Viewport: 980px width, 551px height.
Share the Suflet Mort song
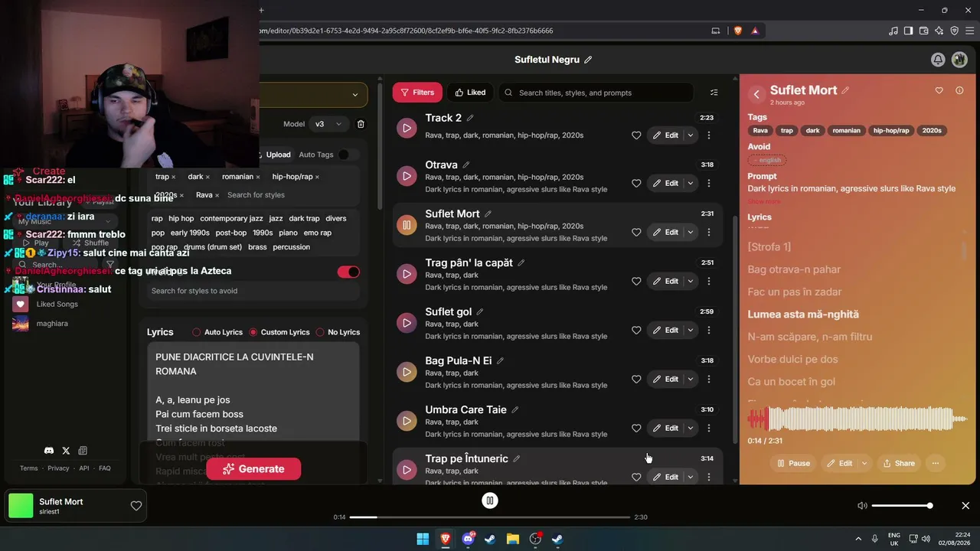point(898,463)
